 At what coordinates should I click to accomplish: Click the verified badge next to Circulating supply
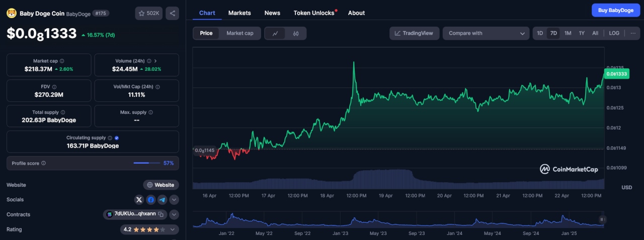117,138
